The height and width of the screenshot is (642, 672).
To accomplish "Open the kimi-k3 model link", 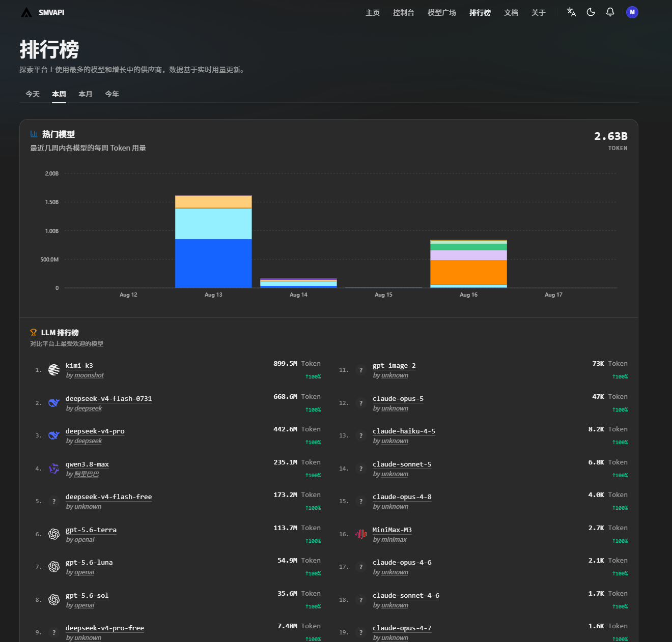I will click(79, 365).
